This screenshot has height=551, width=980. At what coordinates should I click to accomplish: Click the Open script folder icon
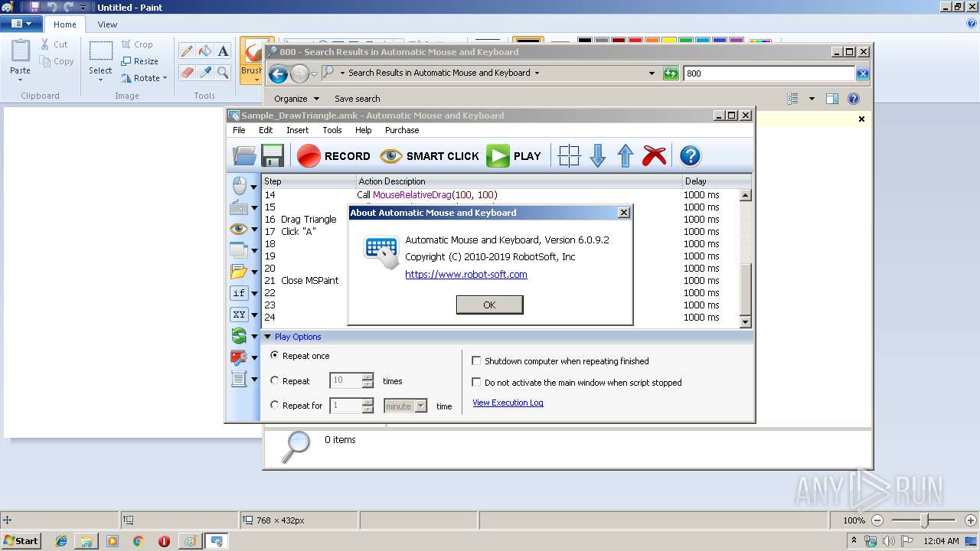coord(244,155)
